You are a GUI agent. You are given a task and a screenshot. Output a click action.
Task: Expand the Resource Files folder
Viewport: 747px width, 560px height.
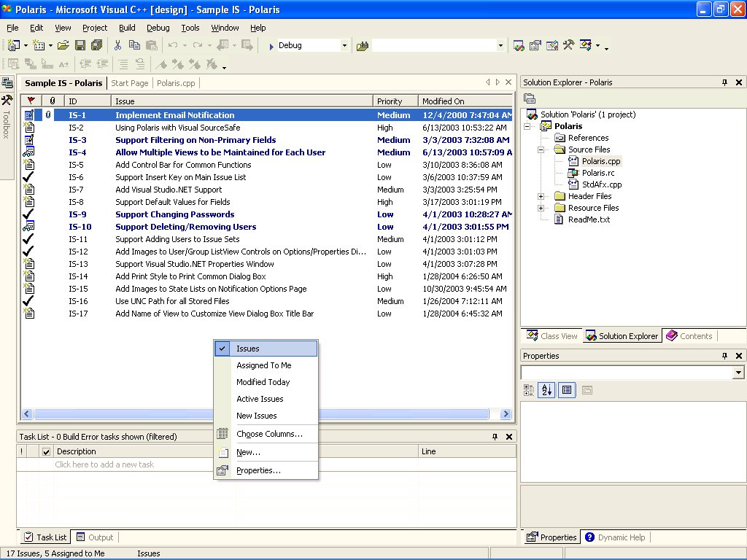(541, 208)
